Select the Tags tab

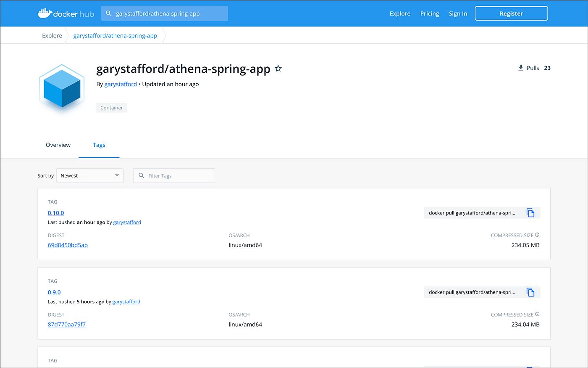[99, 145]
